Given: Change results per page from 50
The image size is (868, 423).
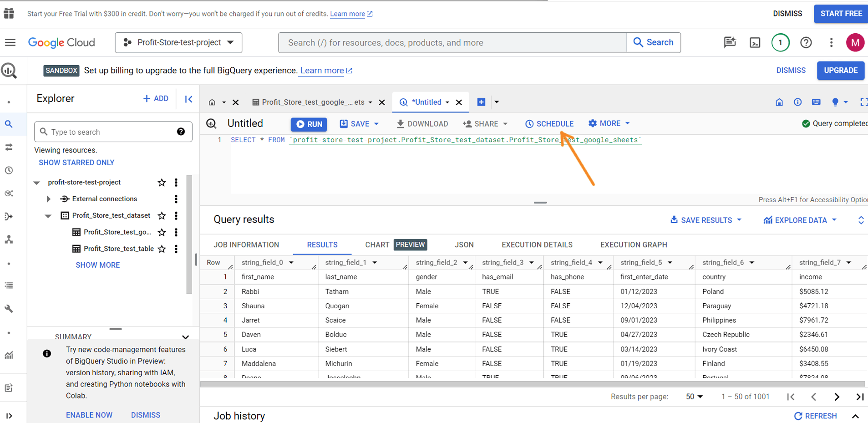Looking at the screenshot, I should [x=694, y=397].
